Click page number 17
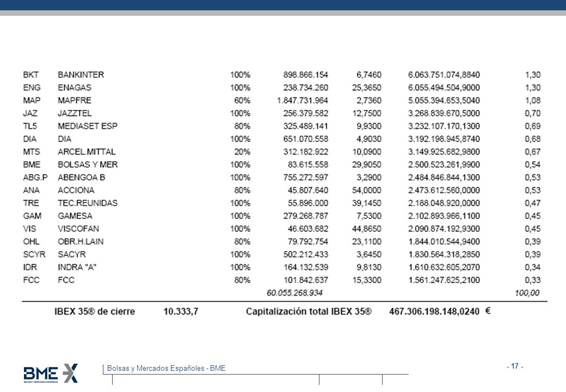Viewport: 566px width, 392px height. click(x=515, y=366)
